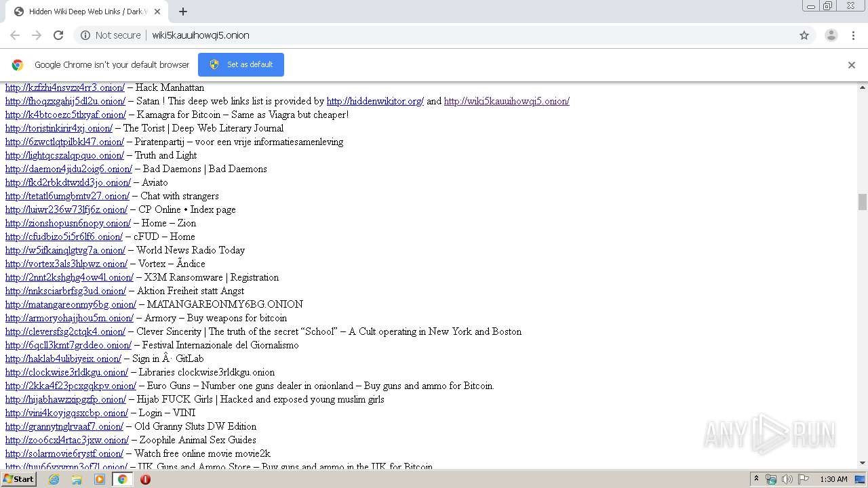Open the Chrome profile avatar

coord(831,35)
